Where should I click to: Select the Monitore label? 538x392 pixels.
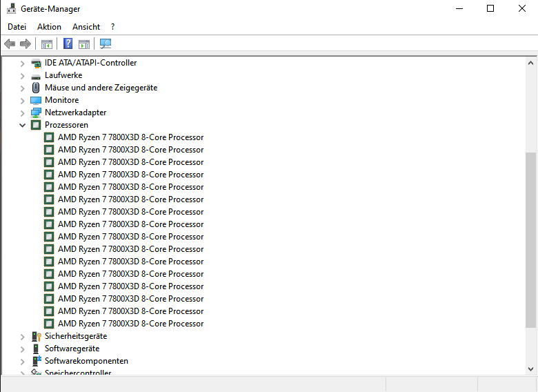62,100
